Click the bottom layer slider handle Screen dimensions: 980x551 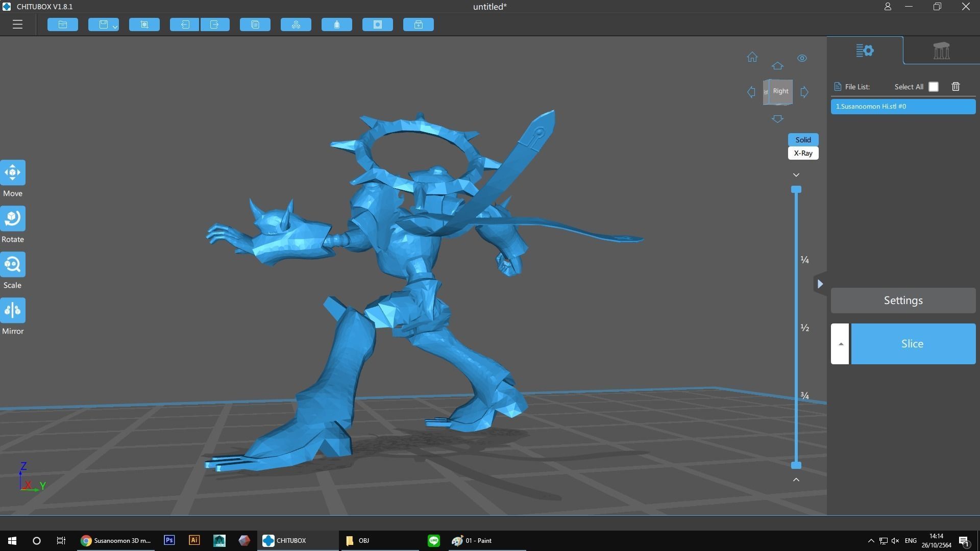[796, 465]
